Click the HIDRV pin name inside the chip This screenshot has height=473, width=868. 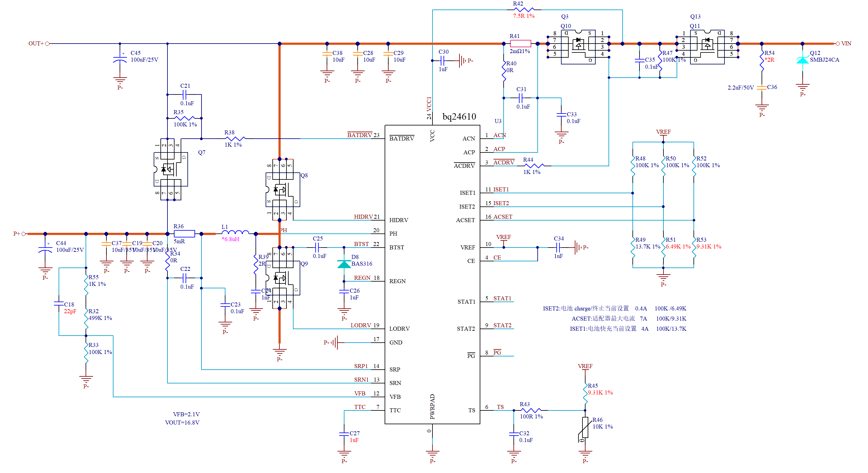tap(399, 220)
